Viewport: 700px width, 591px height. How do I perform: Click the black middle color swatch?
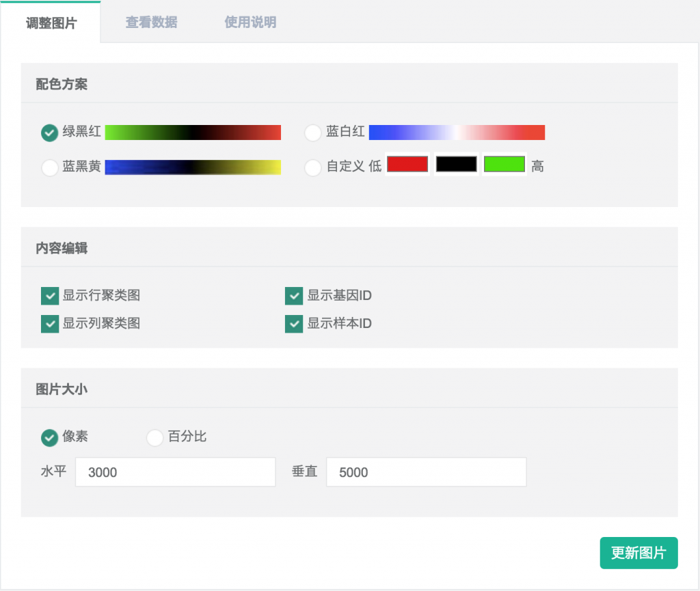coord(456,165)
